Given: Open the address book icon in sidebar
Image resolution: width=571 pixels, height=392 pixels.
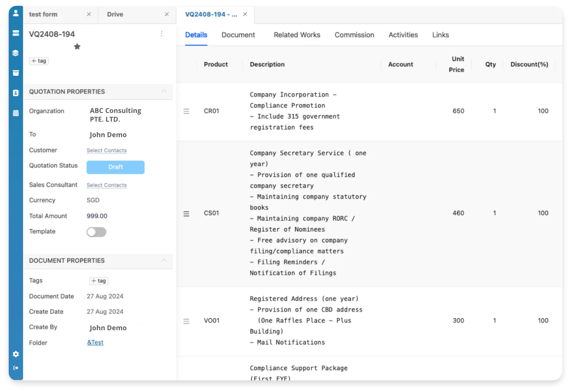Looking at the screenshot, I should click(x=16, y=93).
